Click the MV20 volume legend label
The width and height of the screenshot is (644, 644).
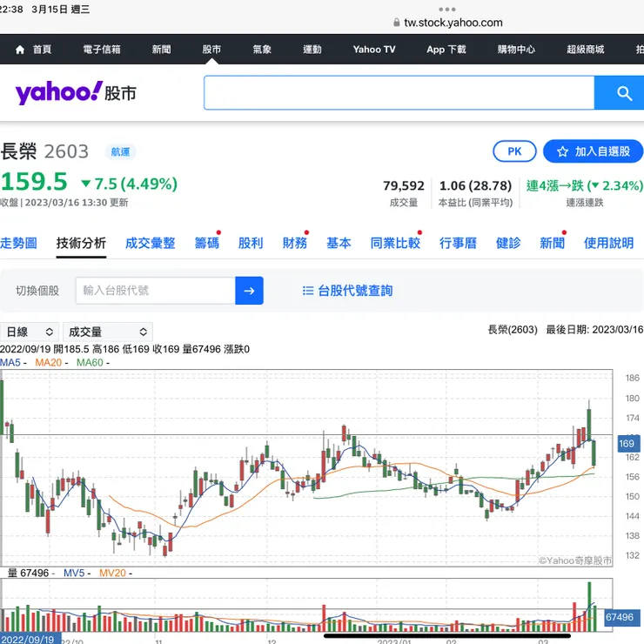pyautogui.click(x=112, y=573)
